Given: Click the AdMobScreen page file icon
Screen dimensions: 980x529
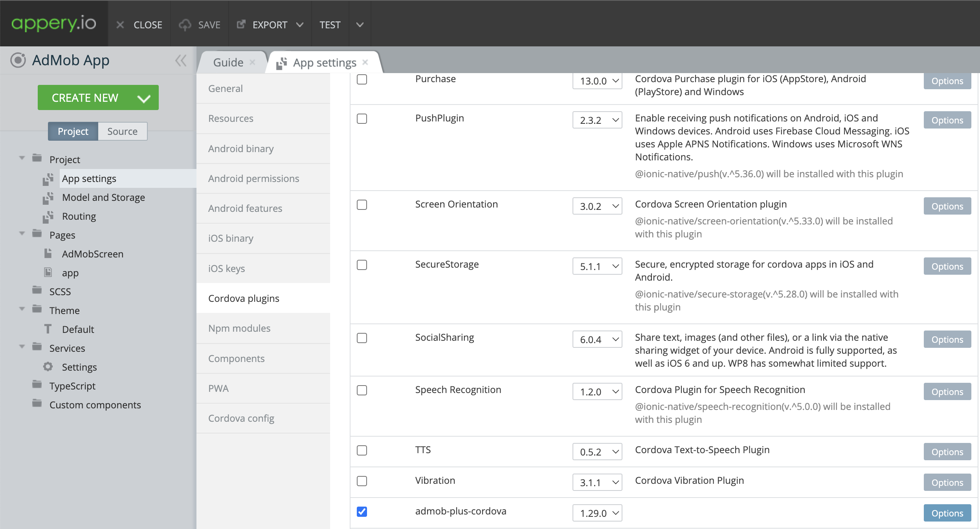Looking at the screenshot, I should tap(48, 253).
